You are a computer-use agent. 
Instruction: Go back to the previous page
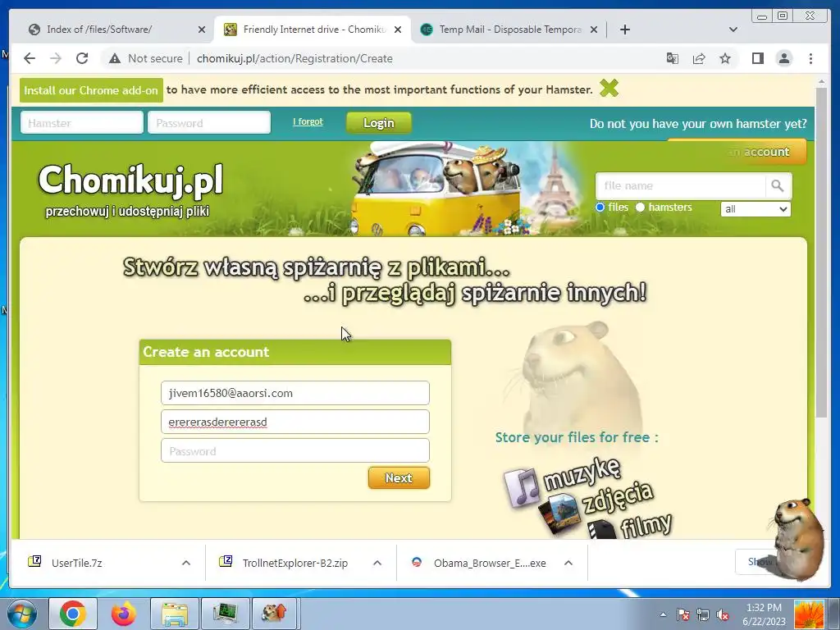(x=30, y=58)
